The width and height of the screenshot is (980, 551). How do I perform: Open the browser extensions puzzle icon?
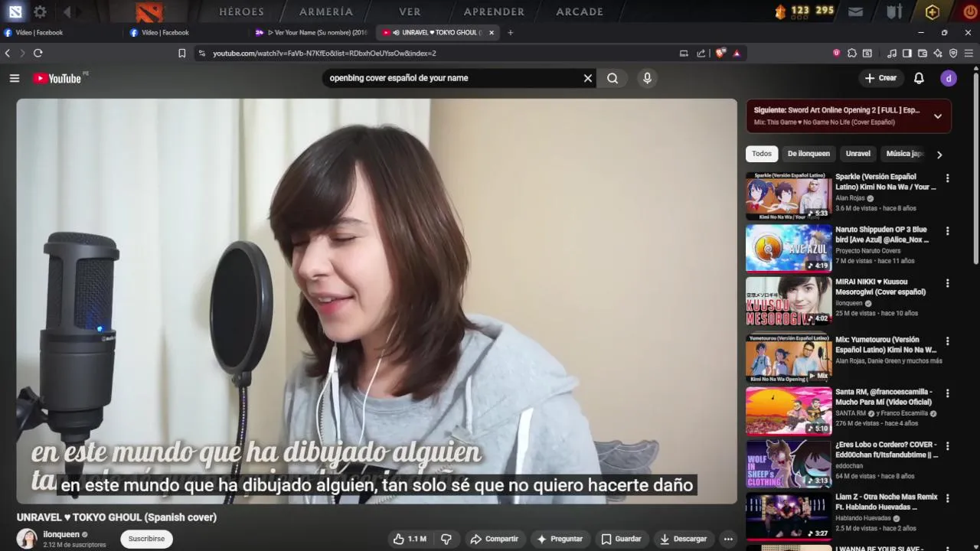[851, 53]
